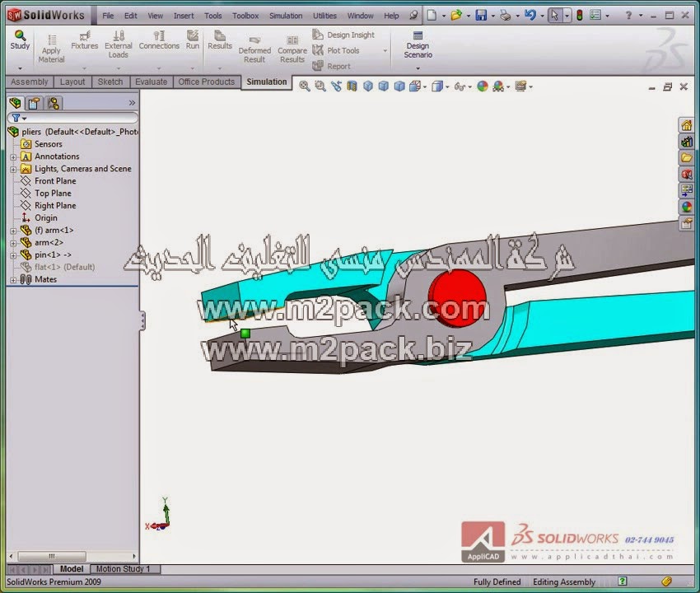Viewport: 700px width, 593px height.
Task: Open the ConfigurationManager tab
Action: (54, 103)
